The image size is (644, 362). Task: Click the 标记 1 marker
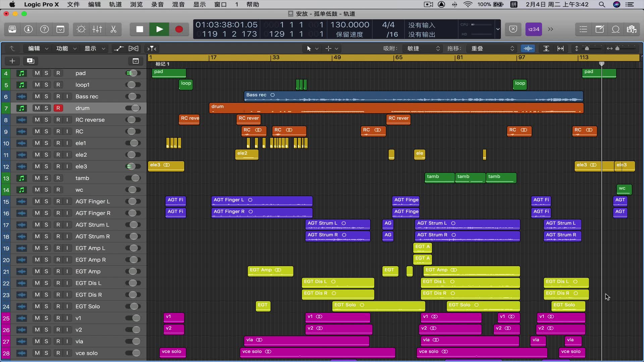pyautogui.click(x=162, y=64)
